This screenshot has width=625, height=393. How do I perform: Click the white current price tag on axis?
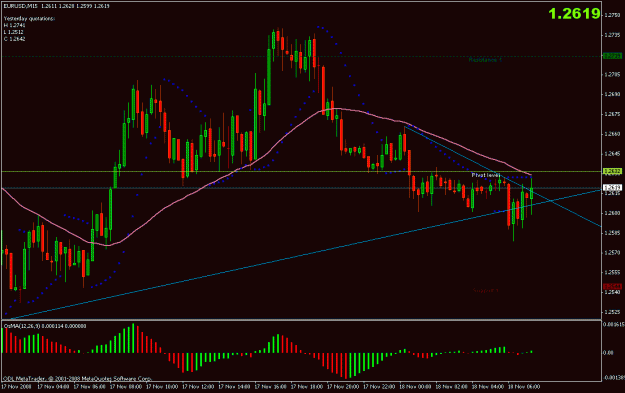(x=613, y=187)
